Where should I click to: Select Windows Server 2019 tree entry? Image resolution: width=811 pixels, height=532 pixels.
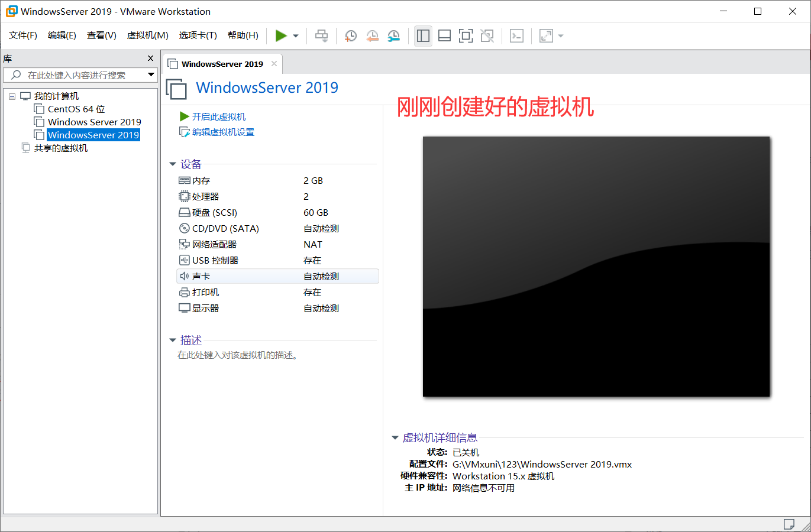point(95,122)
